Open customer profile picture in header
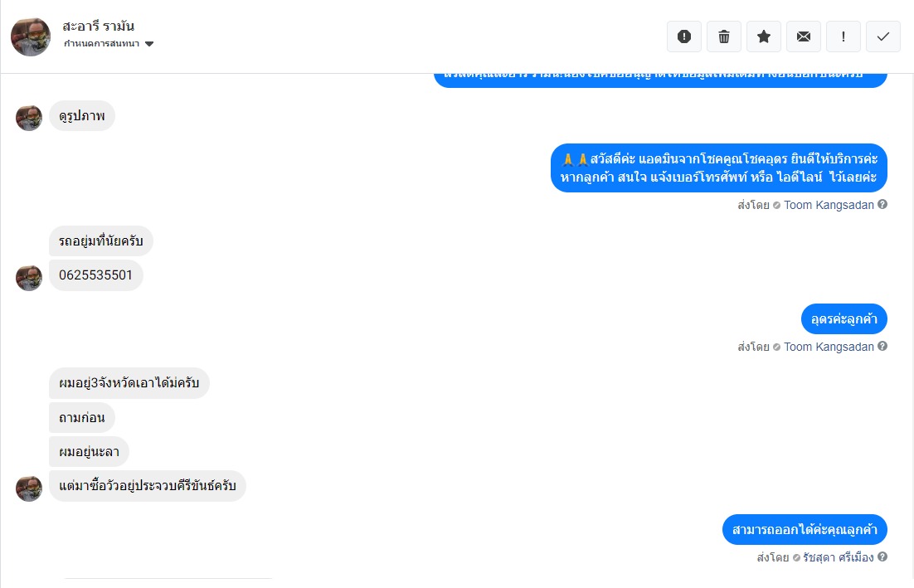This screenshot has width=914, height=588. [x=31, y=36]
